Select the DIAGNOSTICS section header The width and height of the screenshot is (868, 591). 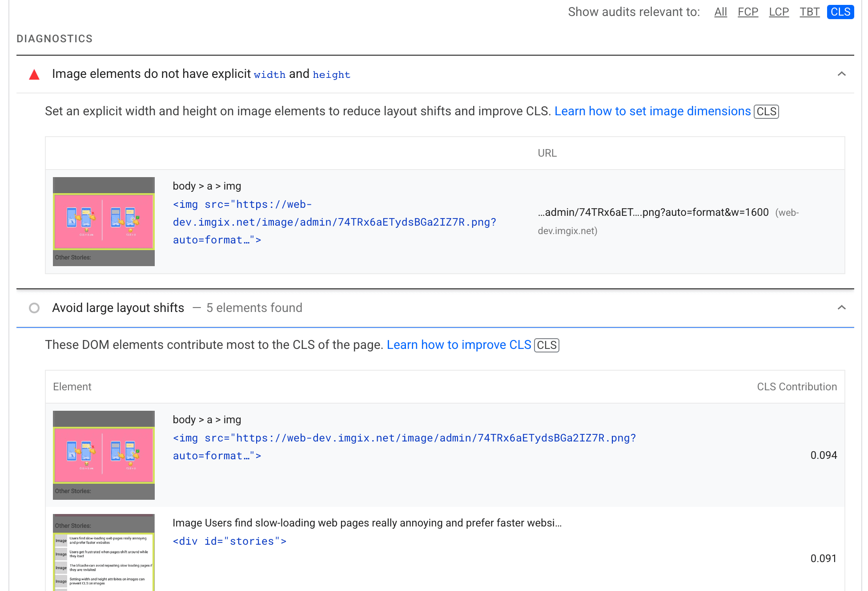tap(56, 38)
